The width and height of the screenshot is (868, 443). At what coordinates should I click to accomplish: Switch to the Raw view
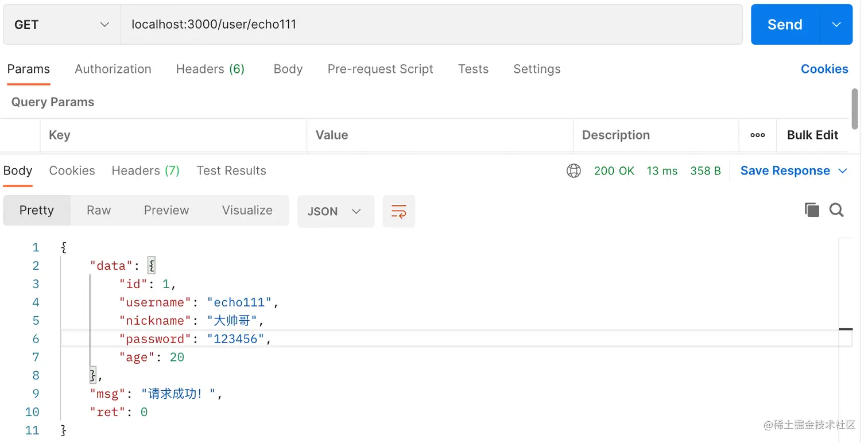pos(99,211)
